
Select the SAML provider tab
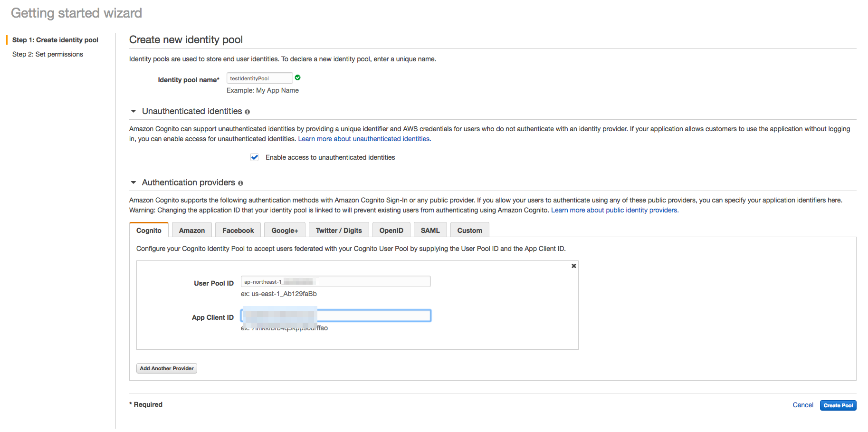point(430,230)
